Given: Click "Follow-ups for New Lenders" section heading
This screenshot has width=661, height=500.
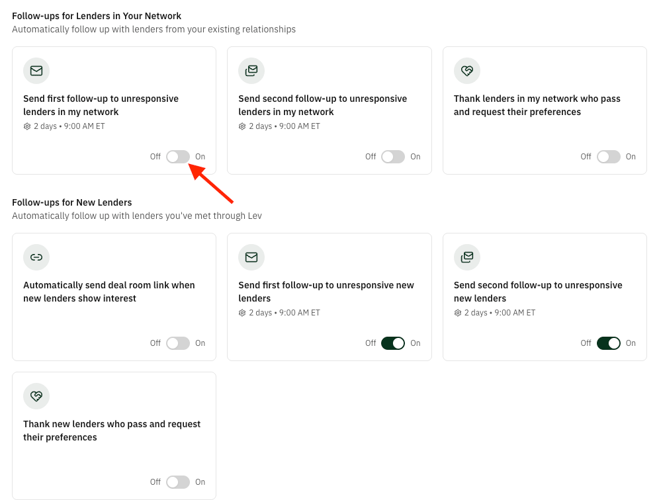Looking at the screenshot, I should point(72,202).
